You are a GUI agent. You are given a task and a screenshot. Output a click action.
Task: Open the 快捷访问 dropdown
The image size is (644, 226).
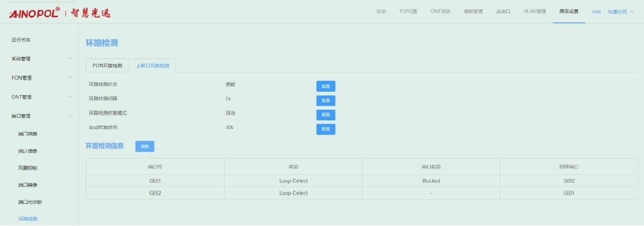pyautogui.click(x=620, y=11)
